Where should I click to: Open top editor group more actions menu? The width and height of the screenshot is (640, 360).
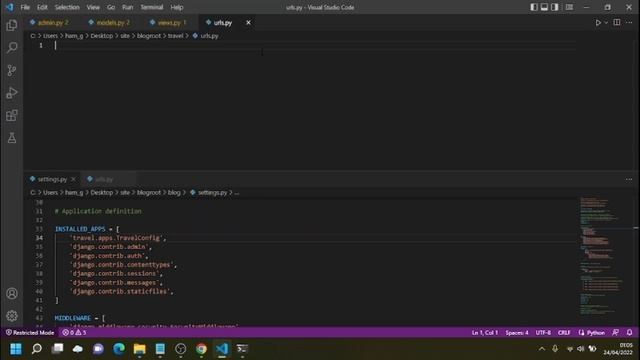pos(629,22)
